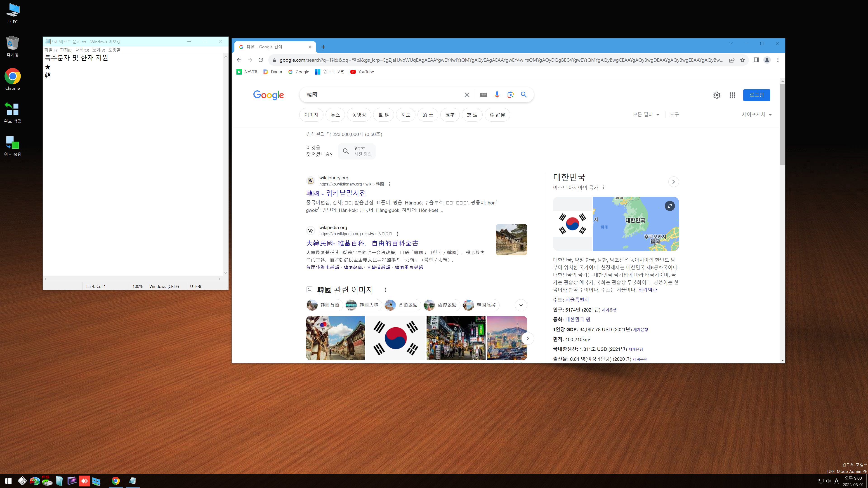Open YouTube bookmark in bookmarks bar
Image resolution: width=868 pixels, height=488 pixels.
click(362, 72)
